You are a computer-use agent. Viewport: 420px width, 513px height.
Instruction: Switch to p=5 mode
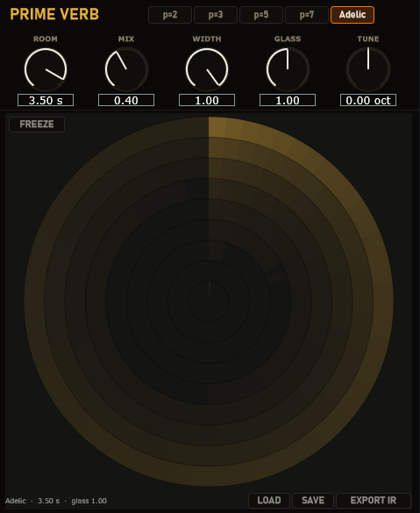pos(261,15)
